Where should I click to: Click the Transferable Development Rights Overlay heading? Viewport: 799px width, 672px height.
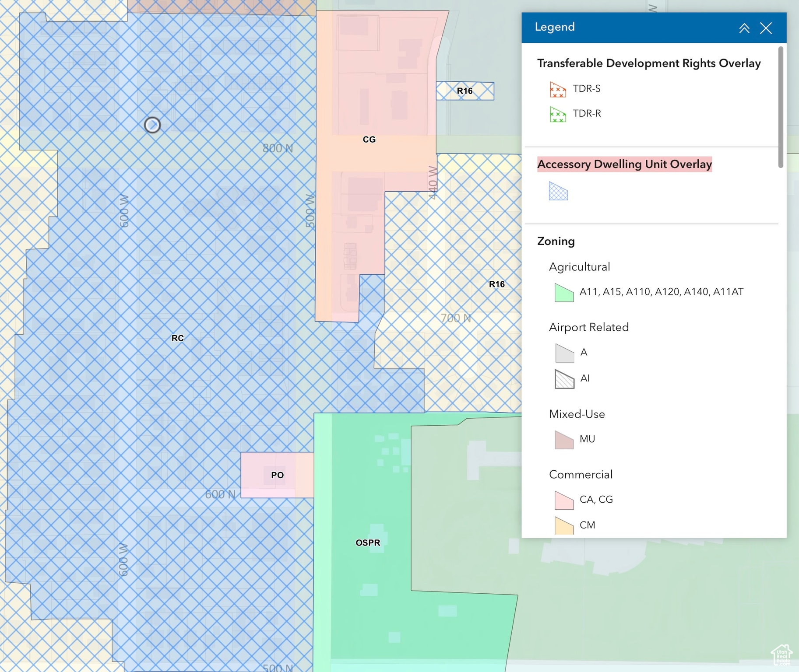(x=649, y=63)
